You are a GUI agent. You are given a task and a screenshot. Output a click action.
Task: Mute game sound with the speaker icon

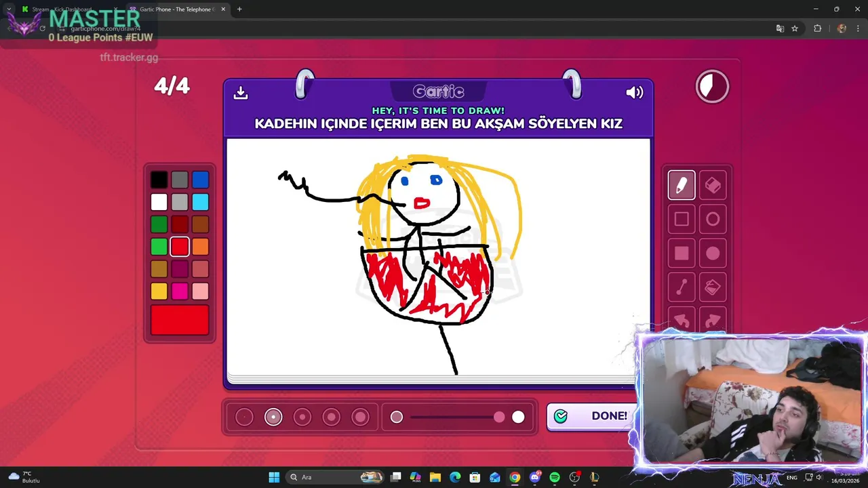tap(635, 93)
